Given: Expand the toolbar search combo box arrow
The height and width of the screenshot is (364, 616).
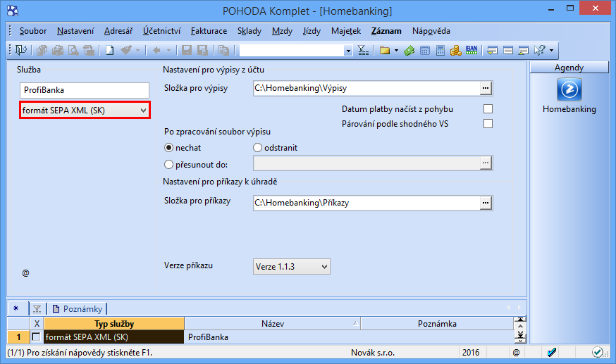Looking at the screenshot, I should (x=348, y=51).
